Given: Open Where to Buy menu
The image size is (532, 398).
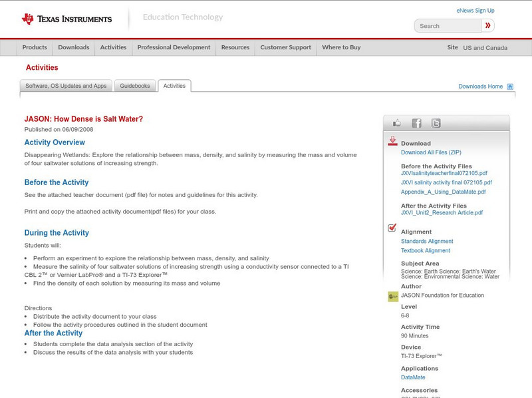Looking at the screenshot, I should [341, 47].
